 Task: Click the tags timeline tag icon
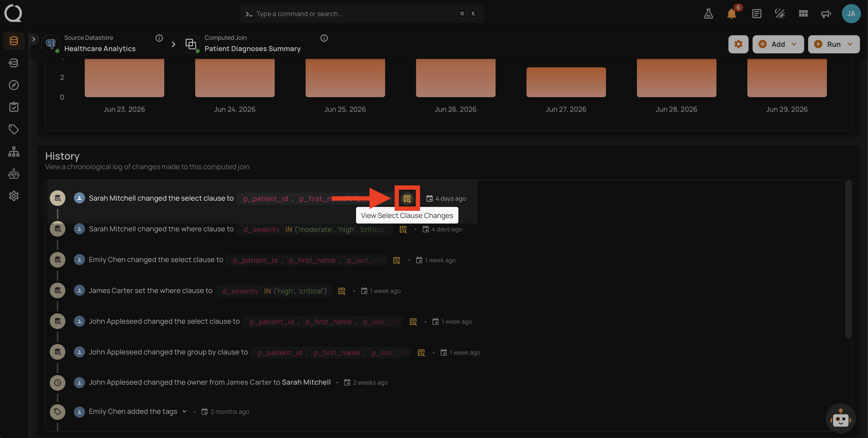(x=58, y=412)
